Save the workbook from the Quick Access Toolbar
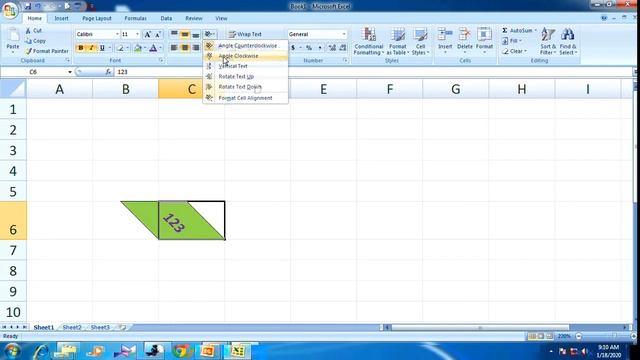This screenshot has height=360, width=640. click(x=28, y=6)
